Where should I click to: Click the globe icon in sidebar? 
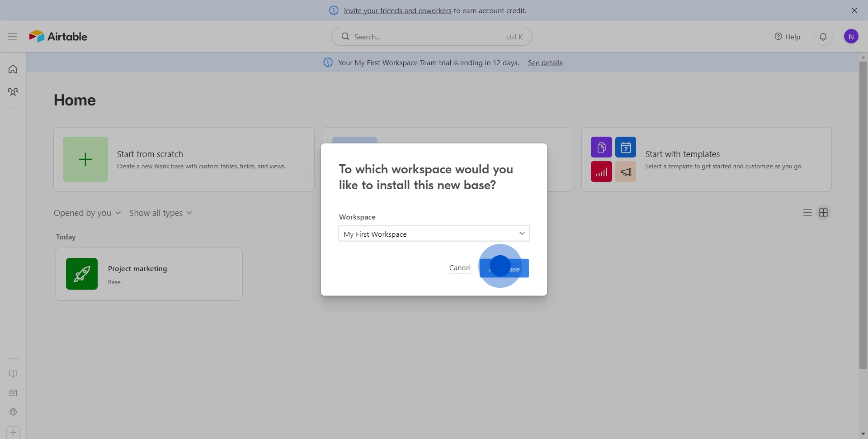click(13, 412)
